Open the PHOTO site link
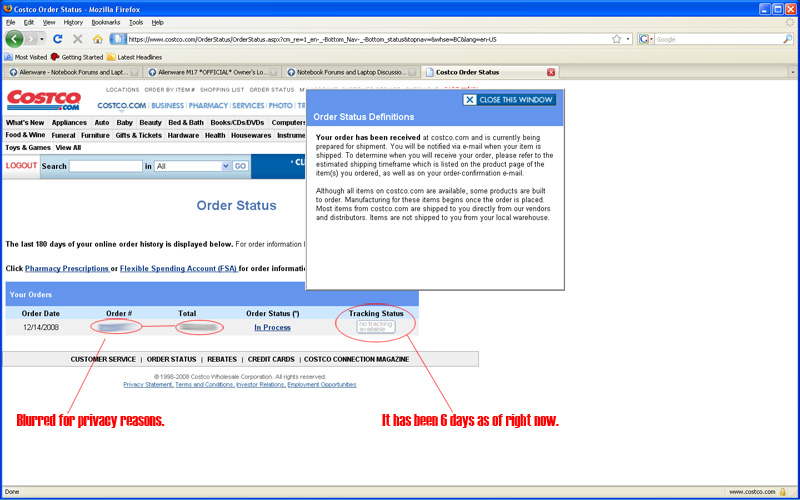The image size is (800, 500). click(x=281, y=106)
